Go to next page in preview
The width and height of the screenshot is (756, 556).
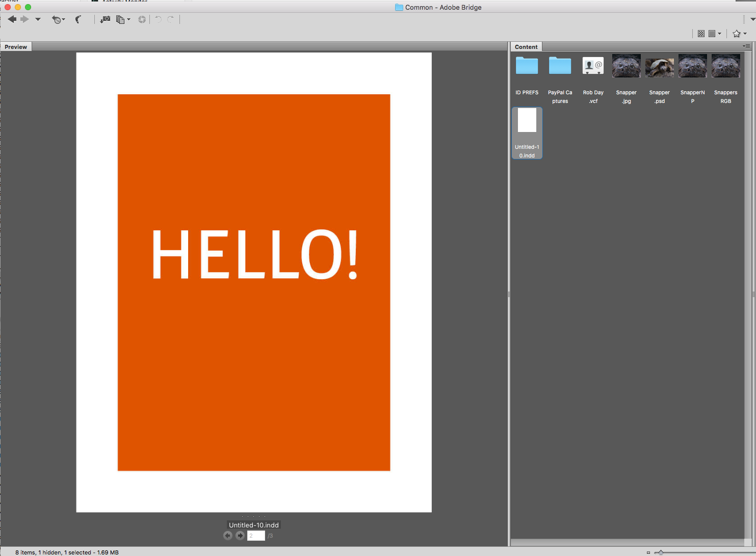tap(240, 536)
